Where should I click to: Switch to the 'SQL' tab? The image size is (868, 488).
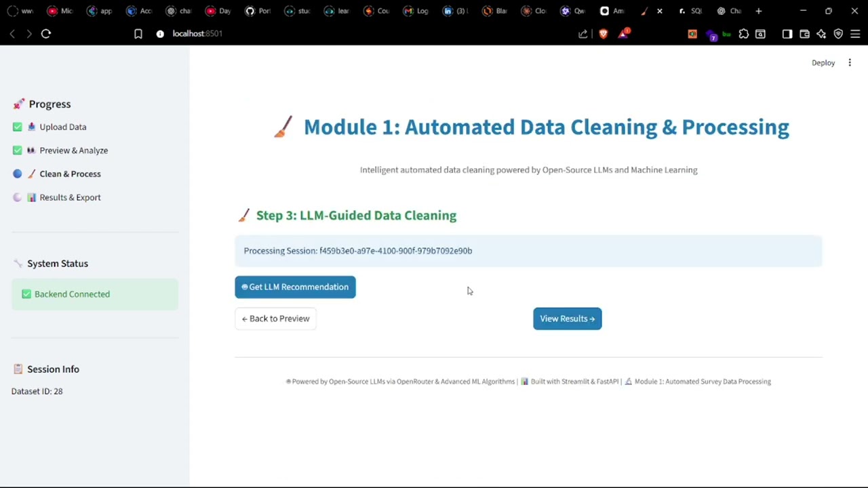[692, 11]
